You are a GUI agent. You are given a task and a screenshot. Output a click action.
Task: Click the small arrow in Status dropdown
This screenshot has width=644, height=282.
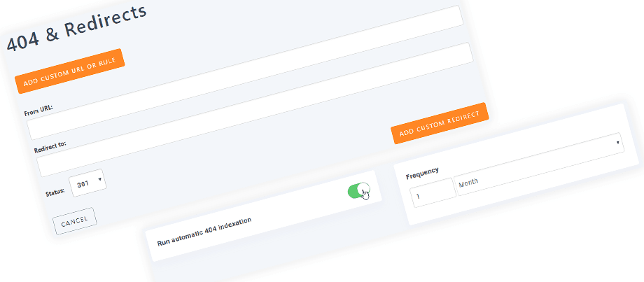click(99, 179)
